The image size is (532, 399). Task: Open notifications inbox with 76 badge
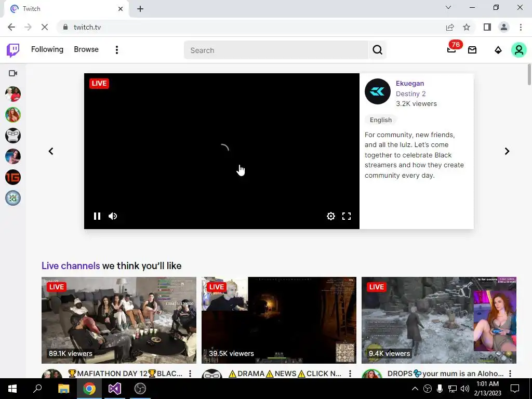[x=452, y=49]
